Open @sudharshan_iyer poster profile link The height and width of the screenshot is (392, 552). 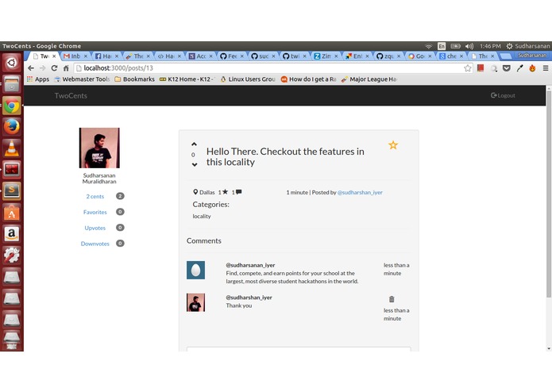[x=360, y=192]
